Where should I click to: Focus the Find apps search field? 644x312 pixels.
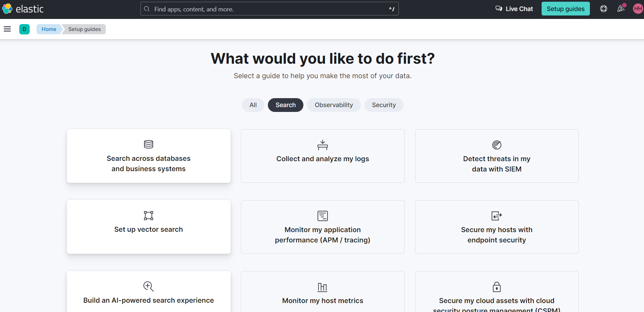click(x=269, y=9)
